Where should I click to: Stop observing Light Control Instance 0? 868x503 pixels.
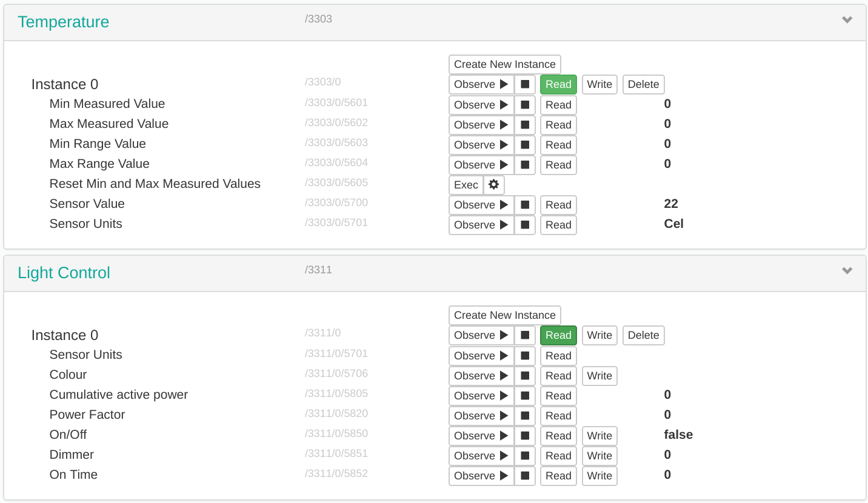tap(525, 335)
